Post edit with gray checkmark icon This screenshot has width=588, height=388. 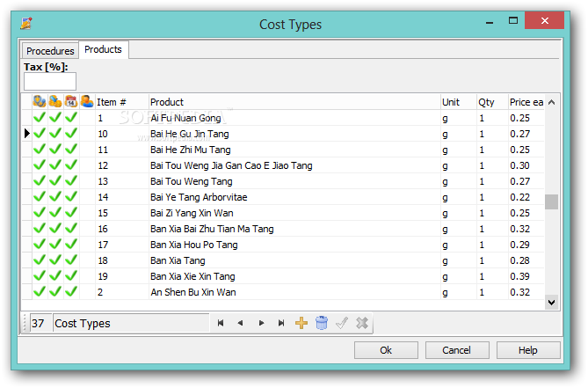342,323
